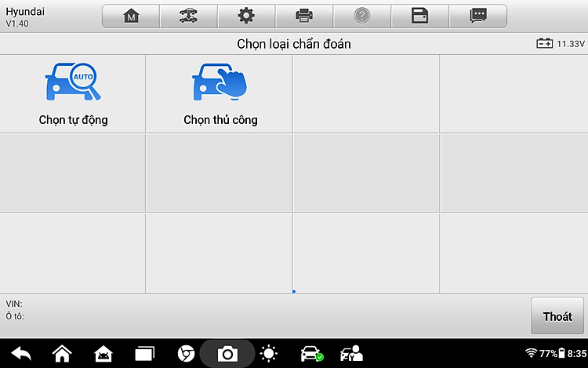
Task: Adjust brightness via the sun icon
Action: click(x=269, y=354)
